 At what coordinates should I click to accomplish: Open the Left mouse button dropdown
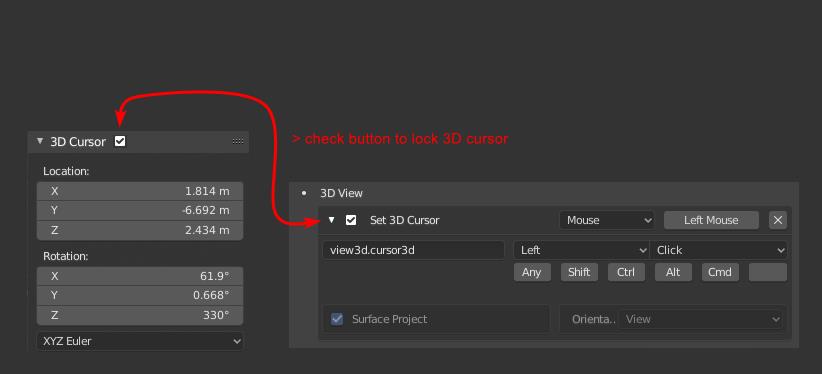pyautogui.click(x=581, y=250)
